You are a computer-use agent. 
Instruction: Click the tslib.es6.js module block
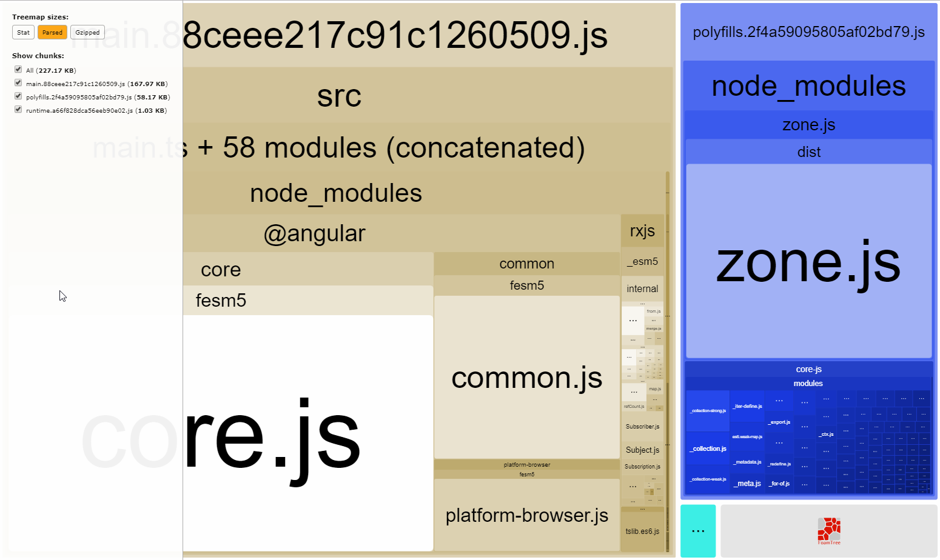tap(642, 532)
